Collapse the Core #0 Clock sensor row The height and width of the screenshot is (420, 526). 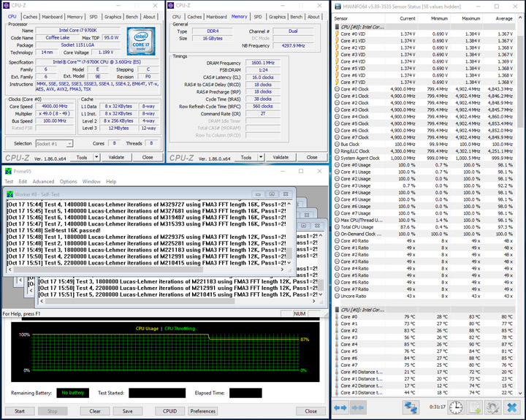click(x=336, y=89)
